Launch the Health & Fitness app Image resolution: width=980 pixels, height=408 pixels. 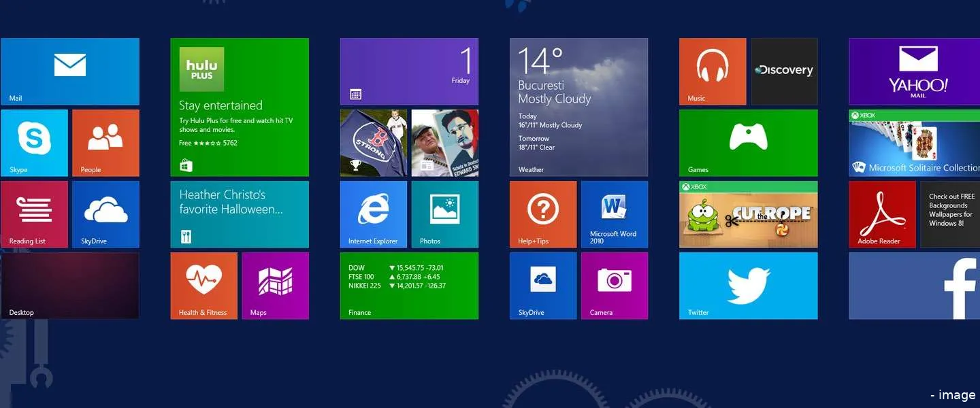click(x=203, y=286)
